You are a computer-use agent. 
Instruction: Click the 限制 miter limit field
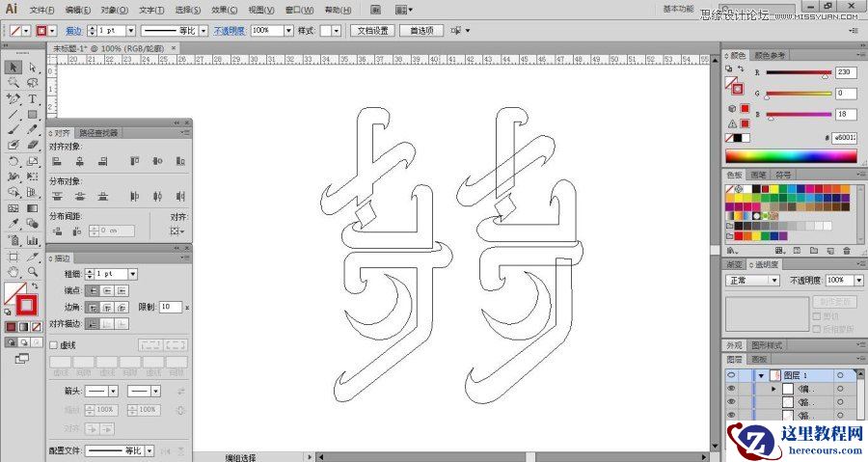tap(171, 307)
